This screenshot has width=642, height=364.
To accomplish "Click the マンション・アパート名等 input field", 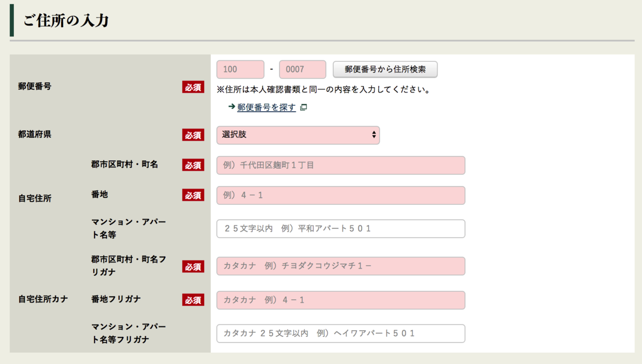I will (341, 228).
